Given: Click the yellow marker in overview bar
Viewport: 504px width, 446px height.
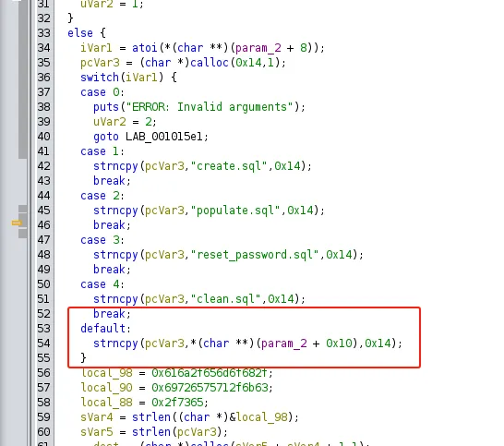Looking at the screenshot, I should [x=17, y=223].
